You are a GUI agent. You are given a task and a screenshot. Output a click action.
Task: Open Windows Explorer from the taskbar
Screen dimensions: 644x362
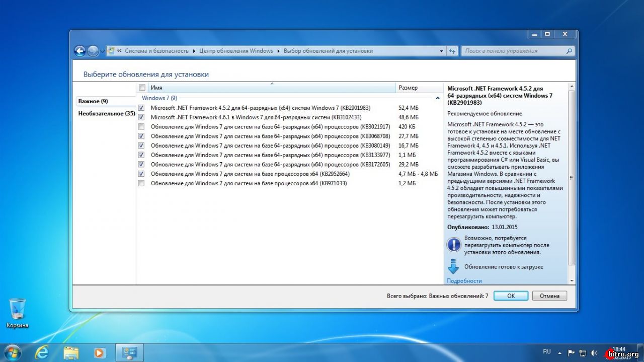pyautogui.click(x=71, y=352)
